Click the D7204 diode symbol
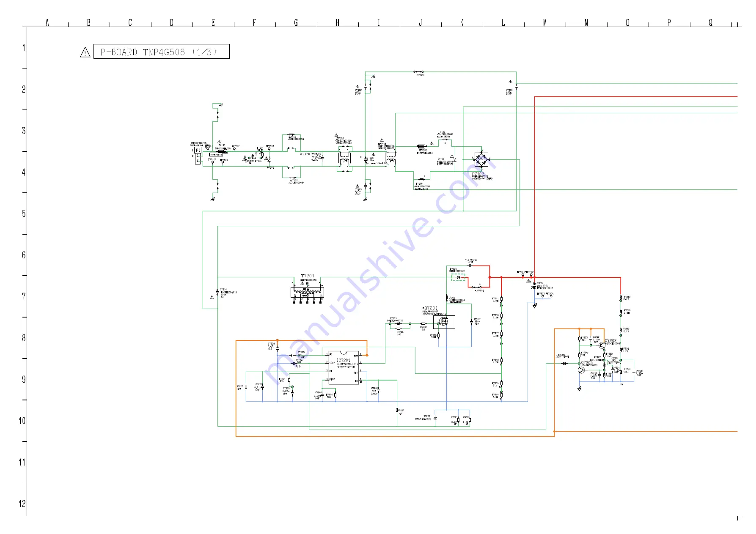The height and width of the screenshot is (534, 756). [435, 418]
